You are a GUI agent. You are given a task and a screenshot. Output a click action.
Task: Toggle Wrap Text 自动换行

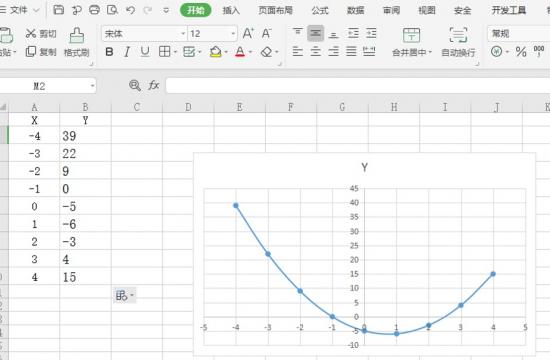(x=458, y=42)
